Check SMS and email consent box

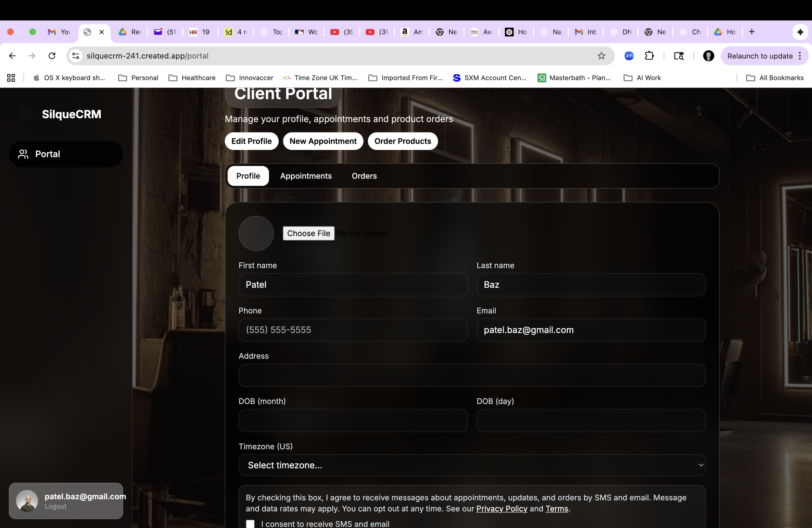[x=250, y=523]
